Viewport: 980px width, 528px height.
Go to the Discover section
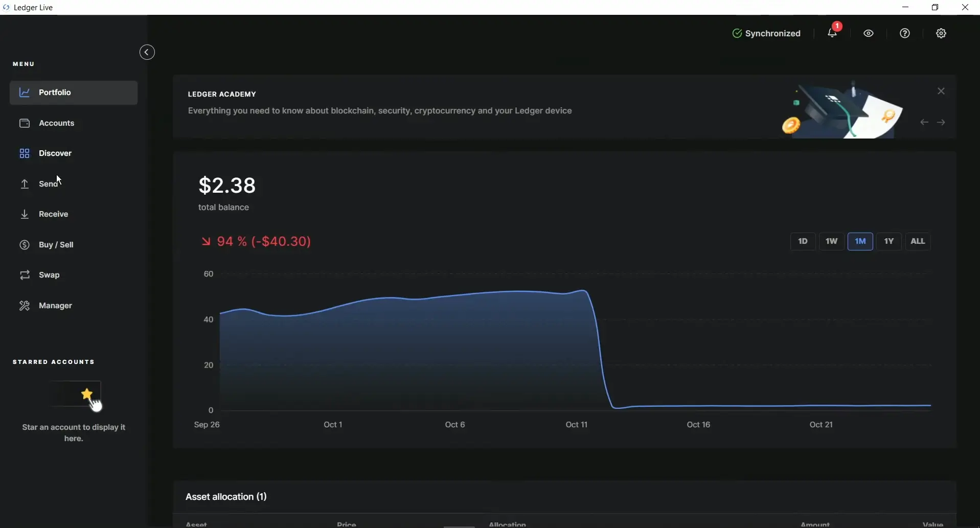click(x=55, y=153)
